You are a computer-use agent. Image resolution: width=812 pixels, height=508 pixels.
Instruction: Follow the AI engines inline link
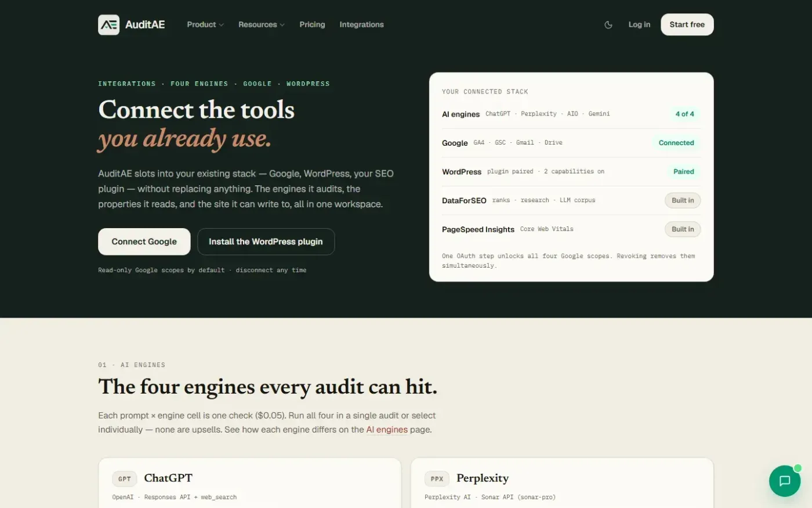pos(387,430)
